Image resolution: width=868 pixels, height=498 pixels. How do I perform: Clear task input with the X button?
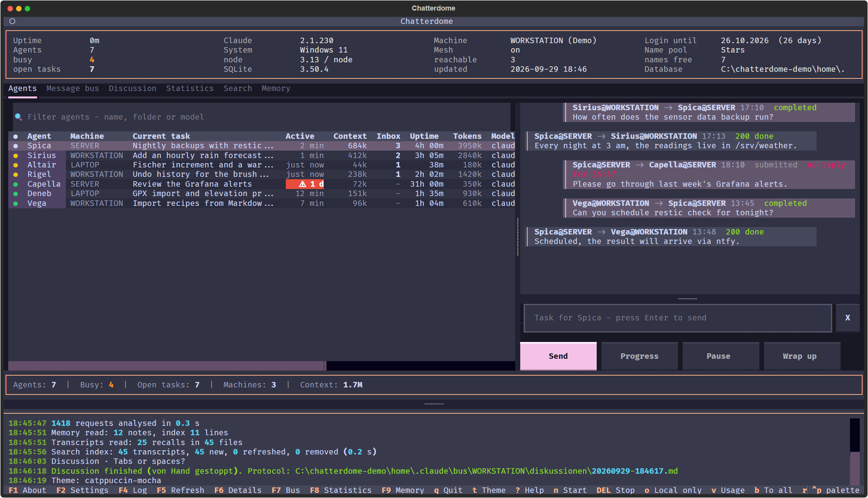point(848,318)
